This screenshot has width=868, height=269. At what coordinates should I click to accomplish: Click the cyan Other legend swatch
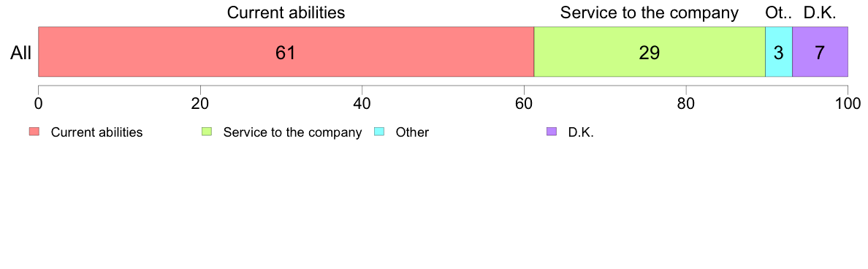point(379,132)
